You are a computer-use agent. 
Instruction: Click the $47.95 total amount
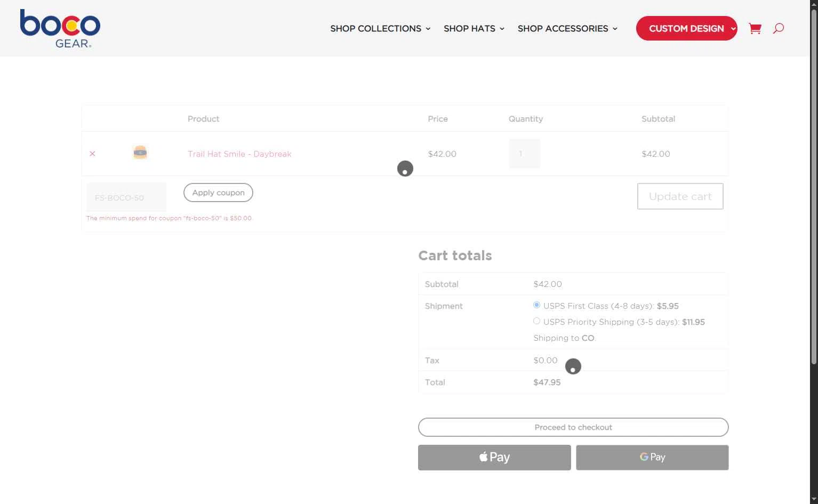(547, 382)
